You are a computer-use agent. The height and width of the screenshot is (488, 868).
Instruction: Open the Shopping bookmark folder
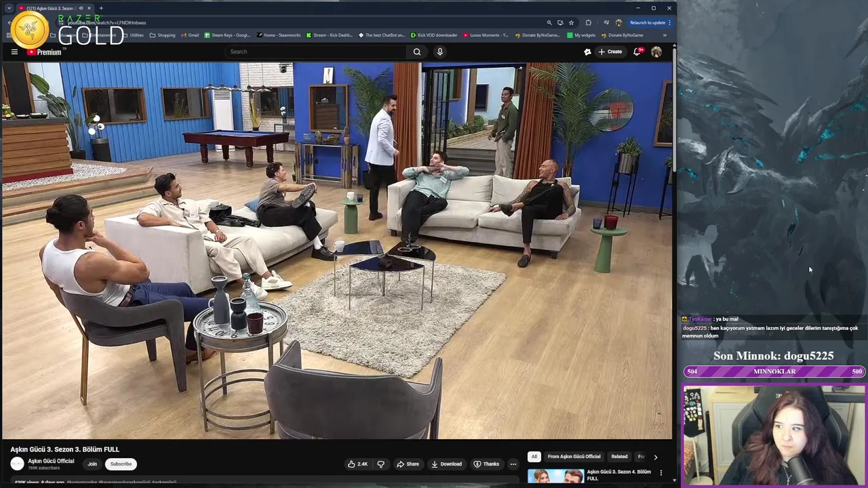pos(162,35)
